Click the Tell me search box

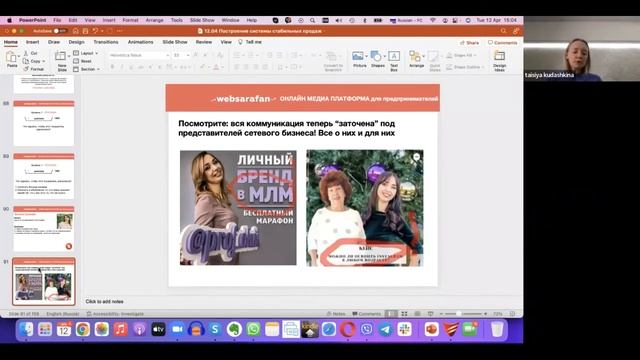click(x=249, y=42)
